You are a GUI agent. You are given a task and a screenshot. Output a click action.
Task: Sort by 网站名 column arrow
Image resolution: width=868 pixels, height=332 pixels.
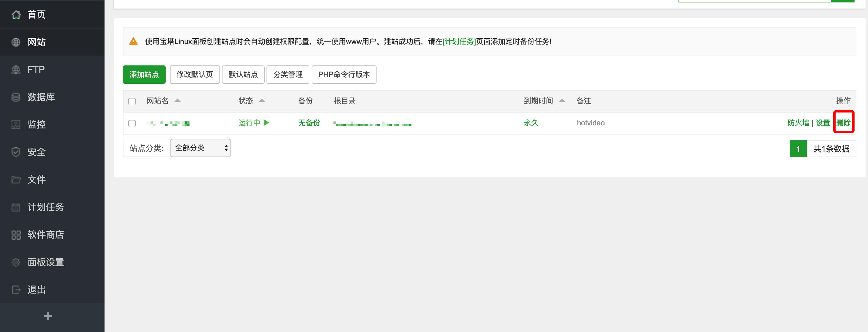(x=177, y=101)
